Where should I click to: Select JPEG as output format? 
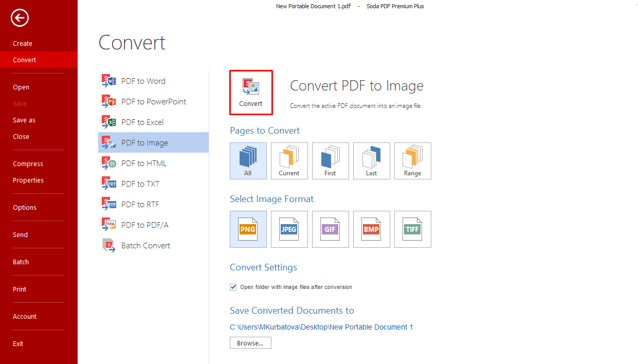tap(289, 229)
